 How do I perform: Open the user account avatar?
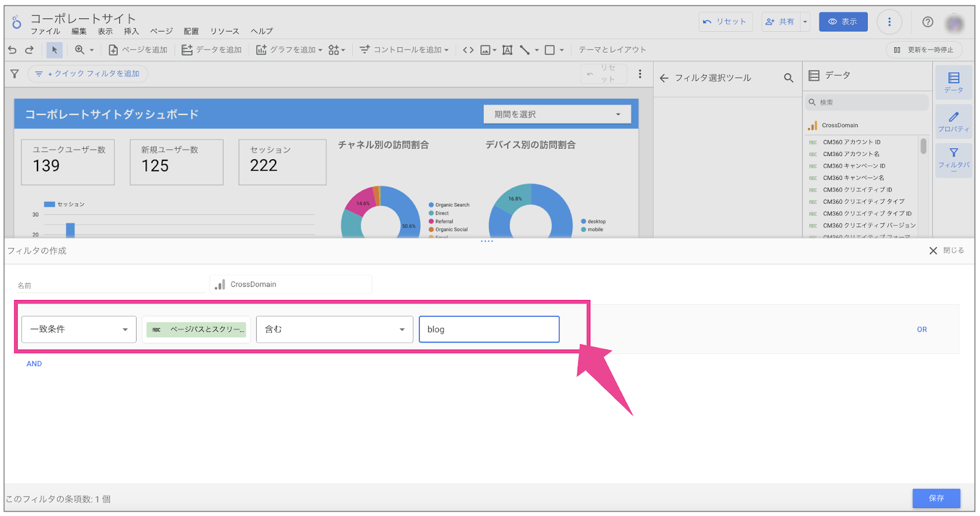tap(954, 23)
